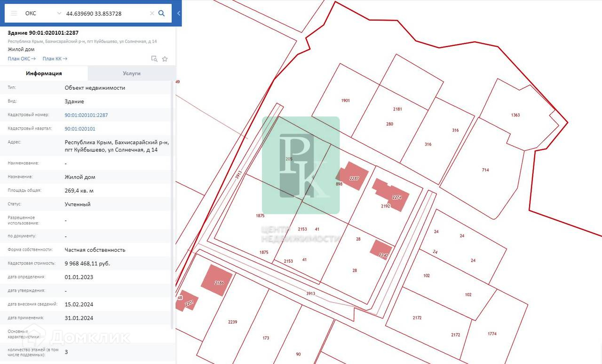This screenshot has height=364, width=602.
Task: Click the floors count value '3'
Action: 66,351
